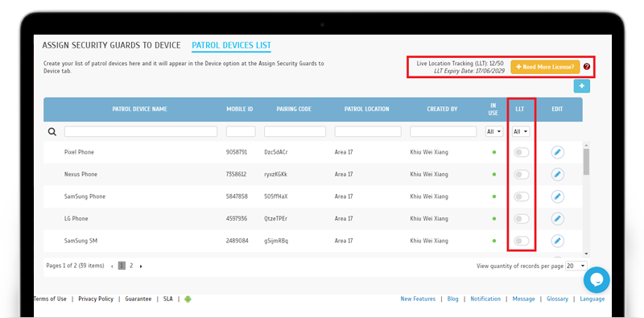This screenshot has width=644, height=318.
Task: Select the SamSung SM name cell
Action: point(81,241)
